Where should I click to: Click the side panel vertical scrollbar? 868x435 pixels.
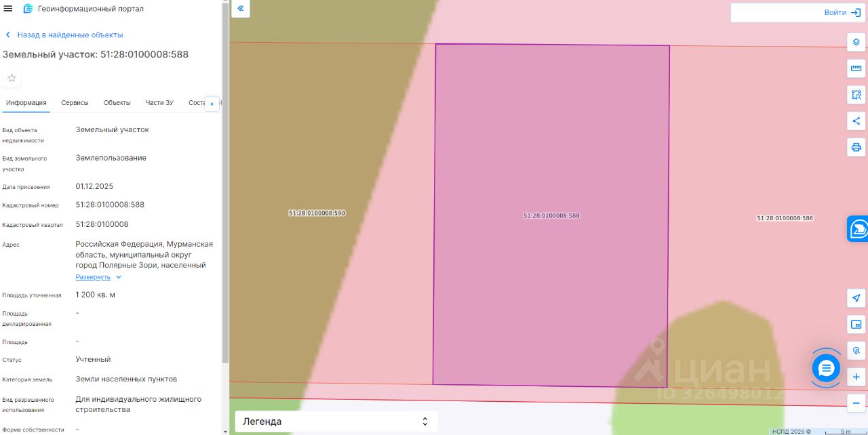click(x=225, y=183)
